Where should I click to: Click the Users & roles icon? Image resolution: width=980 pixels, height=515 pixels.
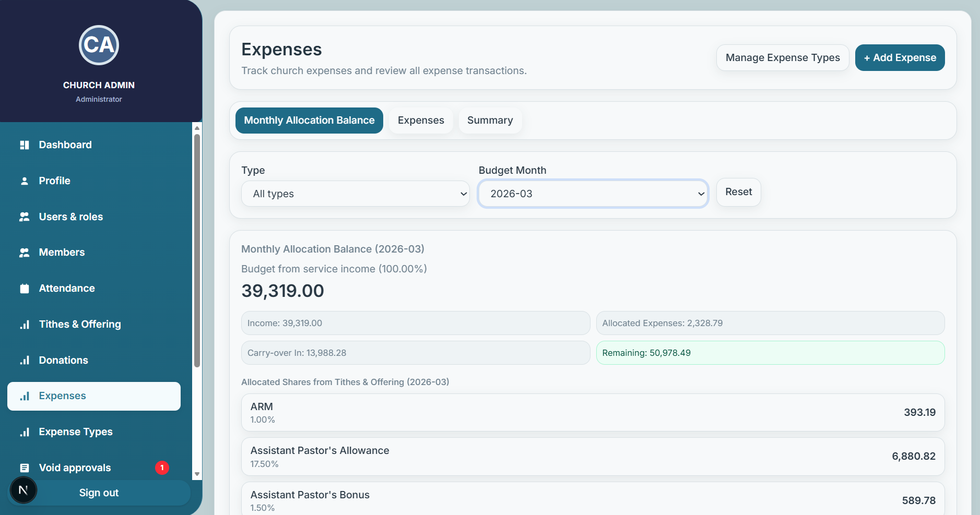coord(25,217)
